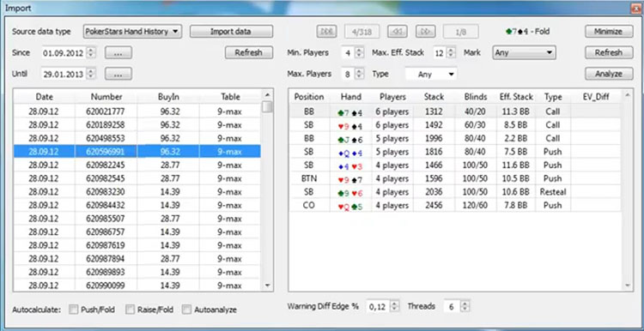Click the Minimize button

pos(609,32)
